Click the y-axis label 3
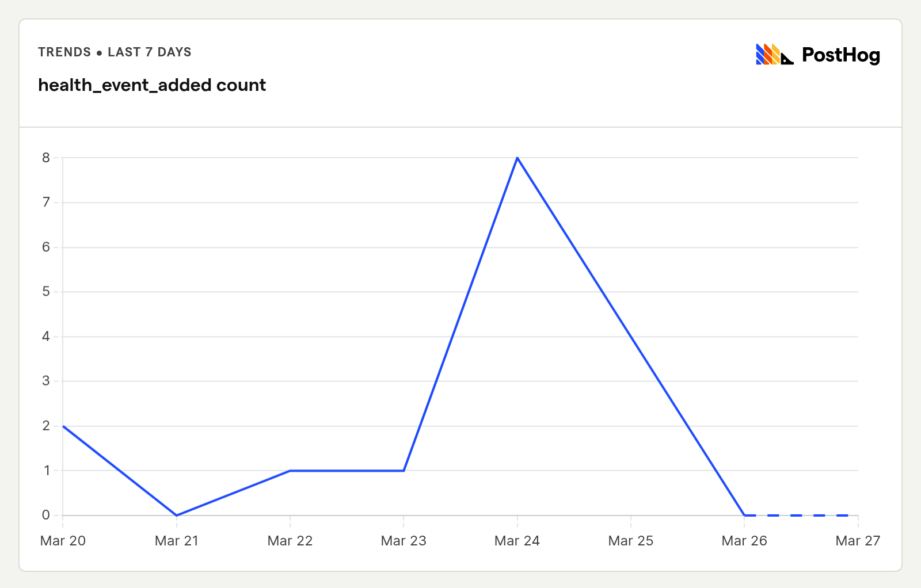Screen dimensions: 921x588 pos(46,381)
